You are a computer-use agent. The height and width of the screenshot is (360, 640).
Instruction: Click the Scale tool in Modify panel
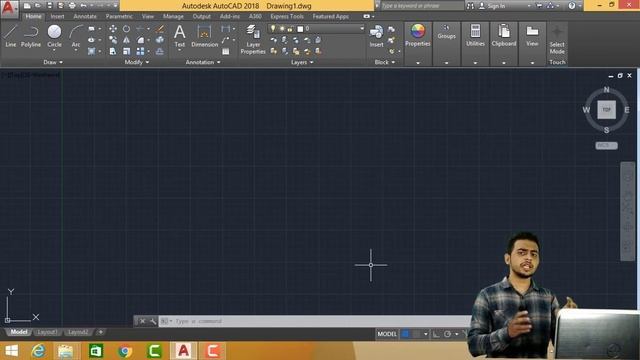tap(127, 51)
